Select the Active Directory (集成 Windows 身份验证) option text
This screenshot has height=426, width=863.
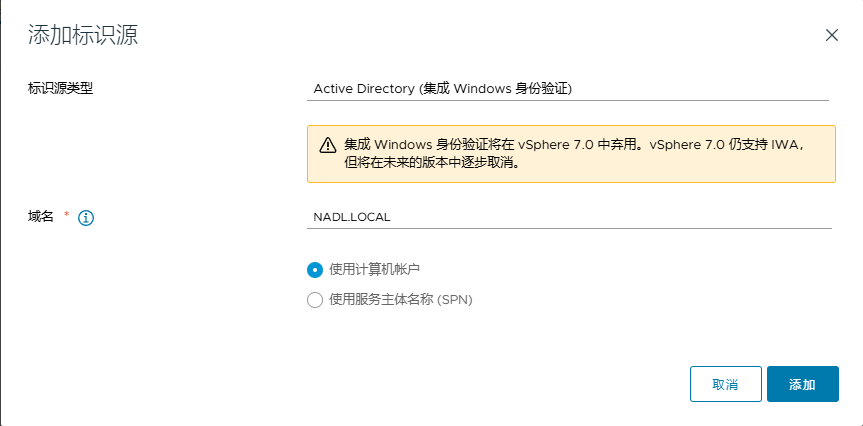click(443, 89)
